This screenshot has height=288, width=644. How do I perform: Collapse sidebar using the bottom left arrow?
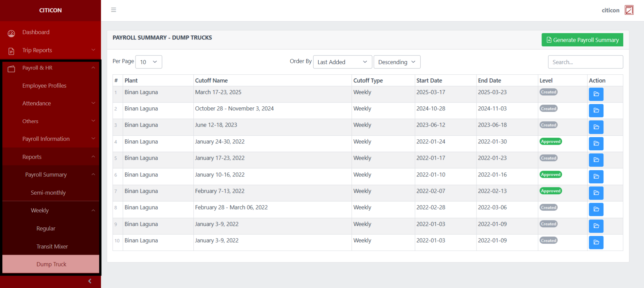click(90, 281)
